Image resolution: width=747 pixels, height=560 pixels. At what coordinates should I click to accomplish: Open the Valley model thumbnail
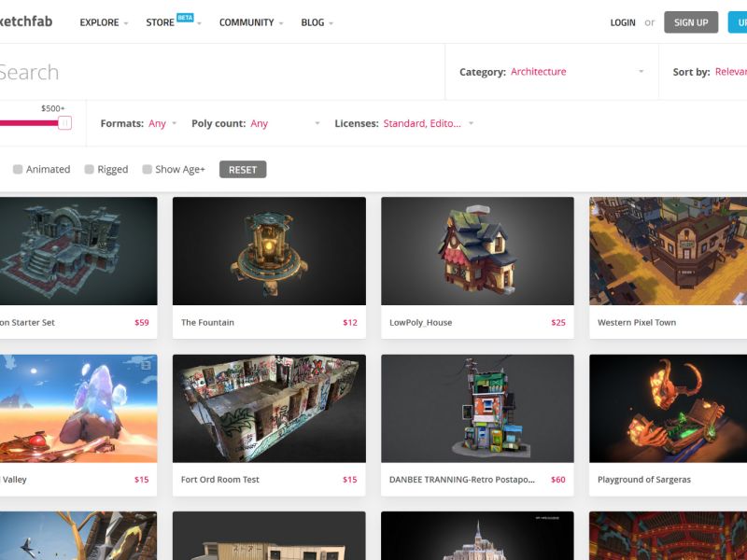[x=78, y=408]
